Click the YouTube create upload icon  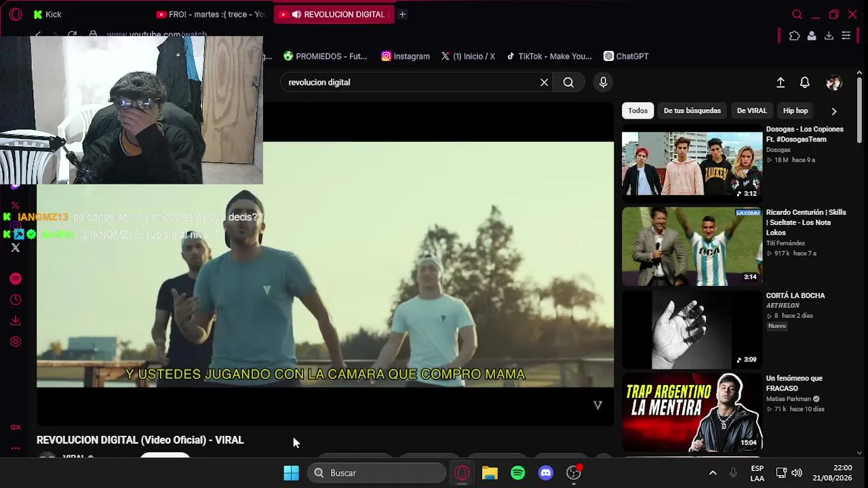[x=781, y=82]
